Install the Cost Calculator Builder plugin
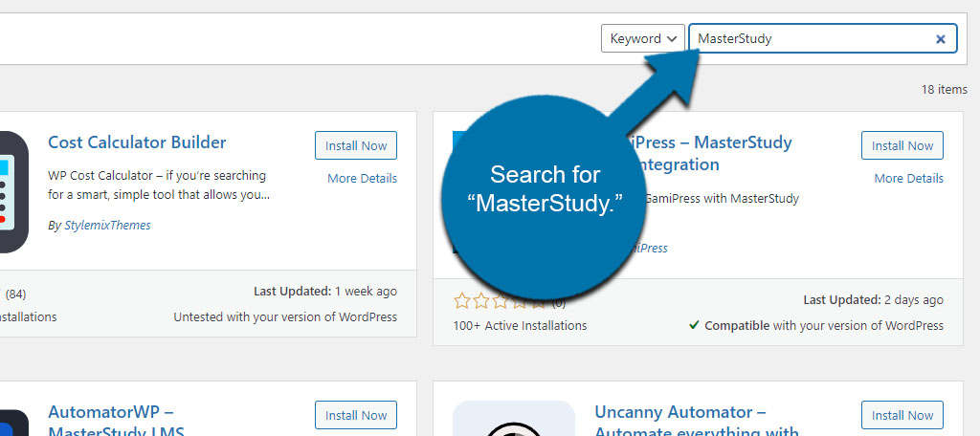Viewport: 980px width, 436px height. (356, 145)
